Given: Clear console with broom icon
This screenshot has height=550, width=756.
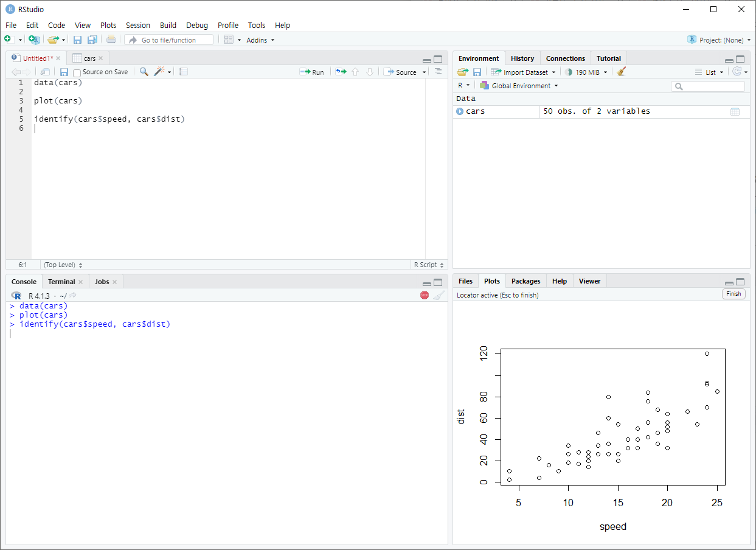Looking at the screenshot, I should [x=439, y=295].
